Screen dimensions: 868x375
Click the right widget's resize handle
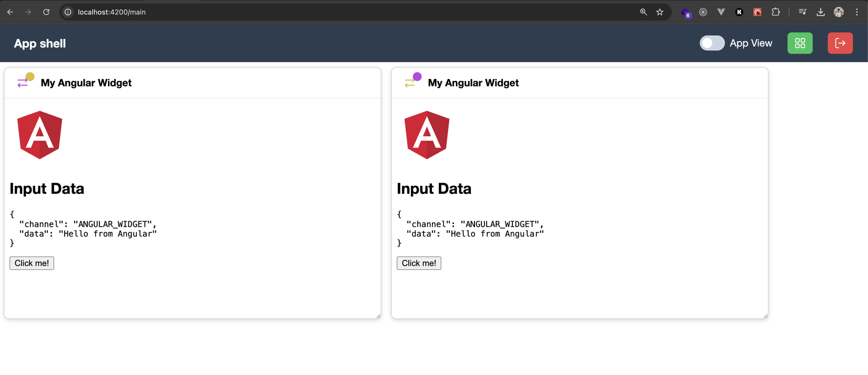click(765, 316)
